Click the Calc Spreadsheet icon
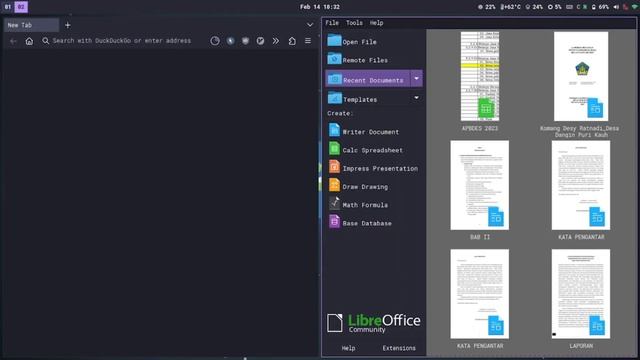Viewport: 640px width, 360px height. click(x=334, y=149)
